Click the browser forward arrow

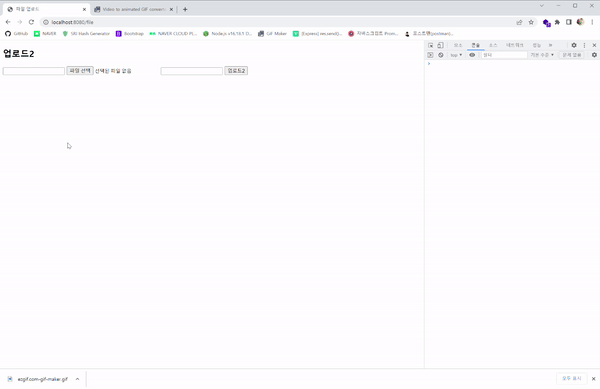tap(20, 22)
